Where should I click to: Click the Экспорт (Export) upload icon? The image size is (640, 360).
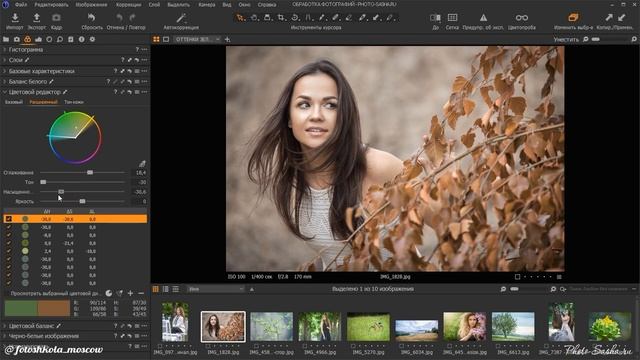pos(36,18)
